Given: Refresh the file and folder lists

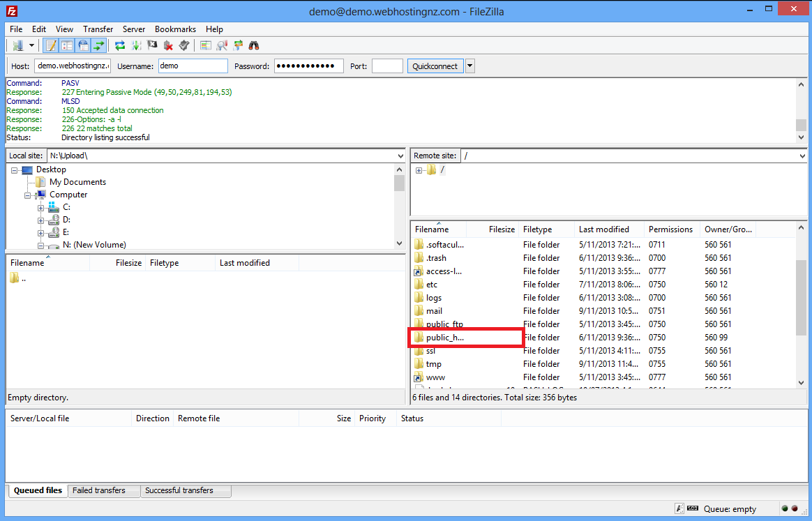Looking at the screenshot, I should (x=120, y=46).
